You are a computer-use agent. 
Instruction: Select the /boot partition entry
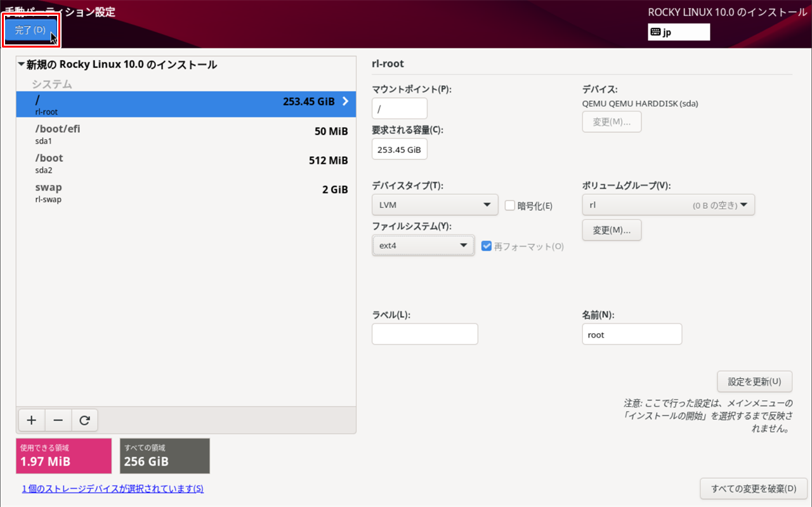tap(127, 162)
